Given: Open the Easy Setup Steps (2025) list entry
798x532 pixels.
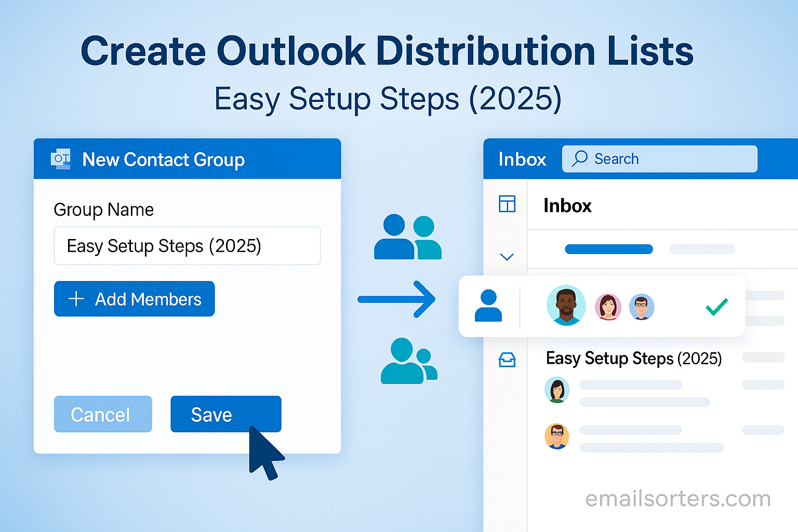Looking at the screenshot, I should click(633, 358).
